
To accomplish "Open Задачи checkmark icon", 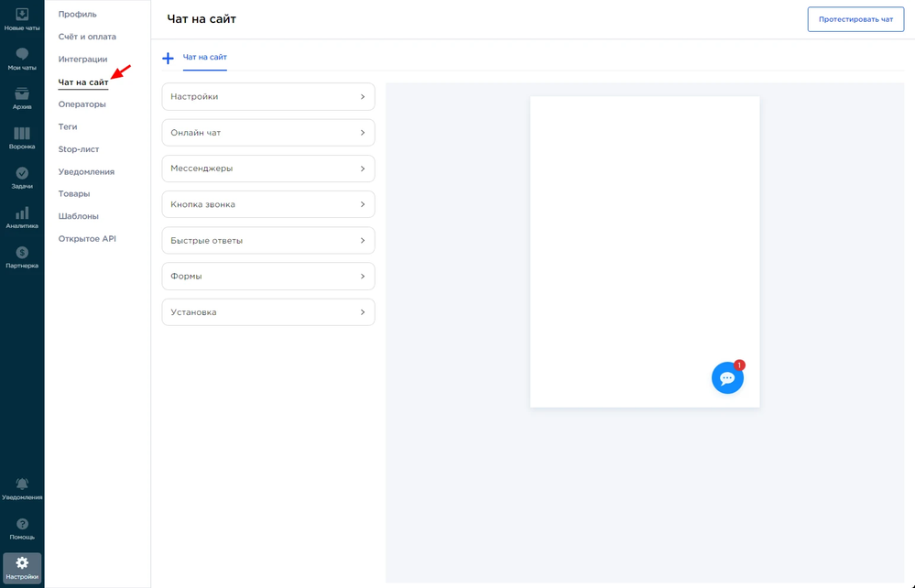I will [22, 174].
